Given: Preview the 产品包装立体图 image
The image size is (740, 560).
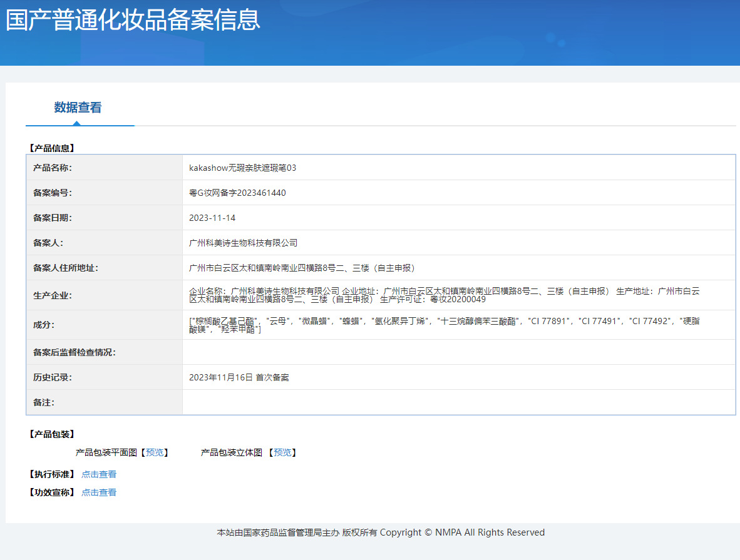Looking at the screenshot, I should coord(282,452).
